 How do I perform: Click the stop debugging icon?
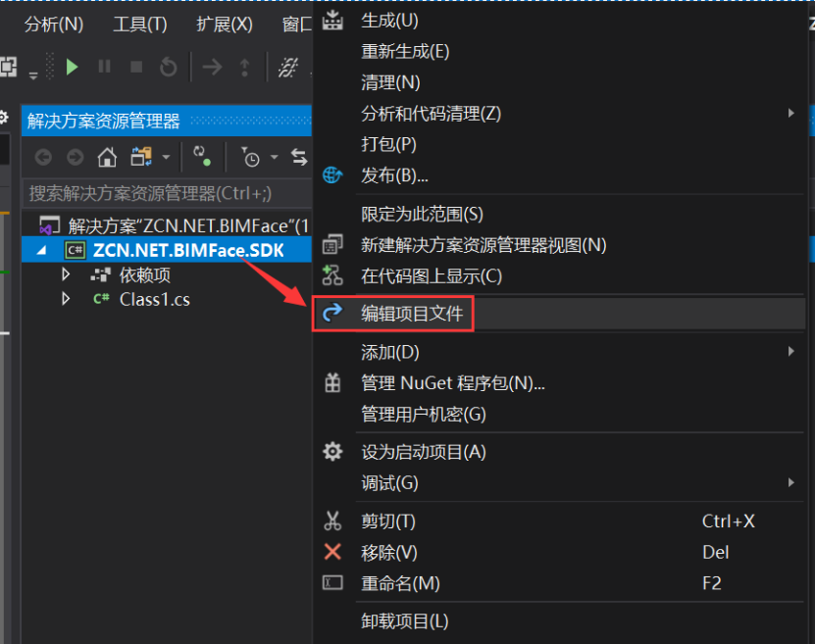click(x=133, y=68)
